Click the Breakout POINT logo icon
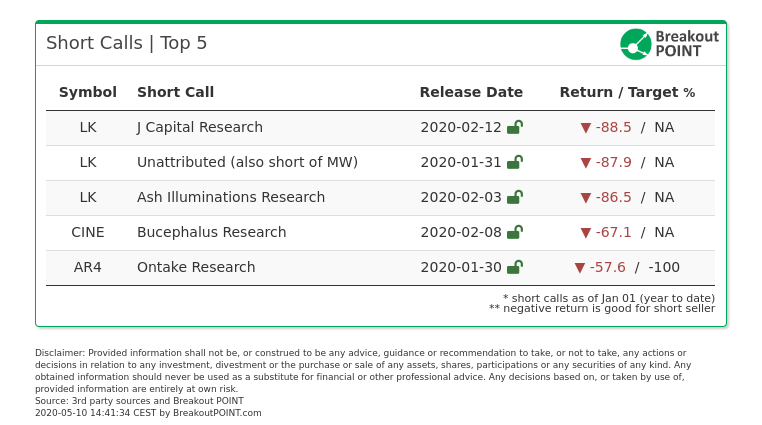 [635, 44]
